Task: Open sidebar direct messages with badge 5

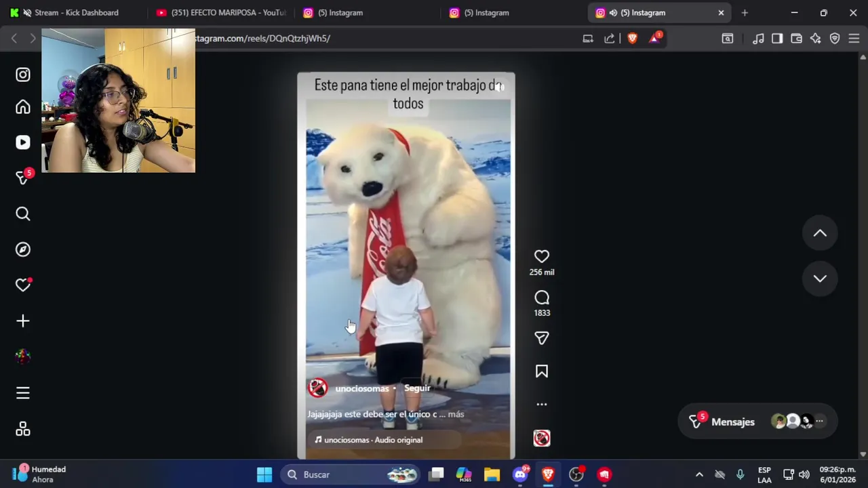Action: (x=23, y=178)
